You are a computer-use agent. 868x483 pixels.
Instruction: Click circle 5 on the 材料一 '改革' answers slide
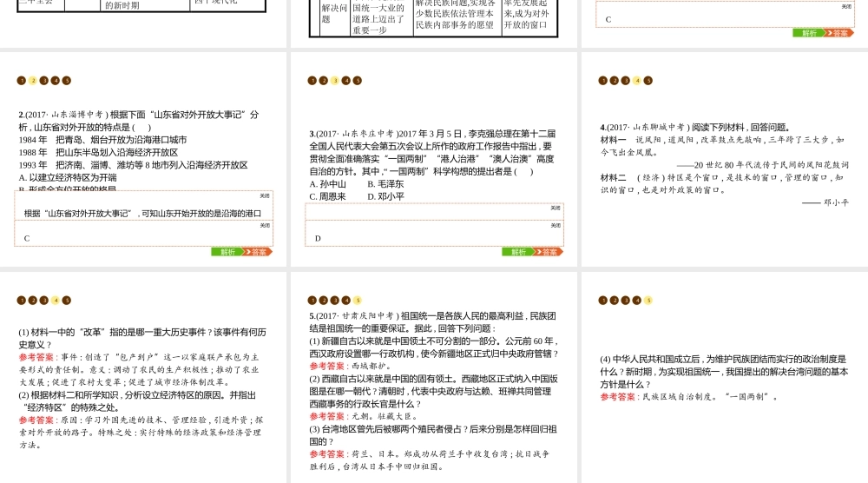[67, 301]
